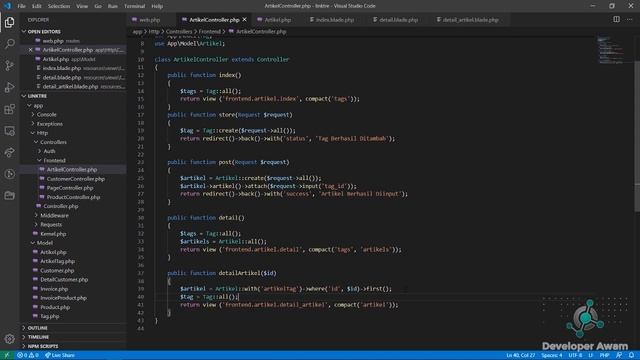Expand the Auth folder

[x=49, y=151]
